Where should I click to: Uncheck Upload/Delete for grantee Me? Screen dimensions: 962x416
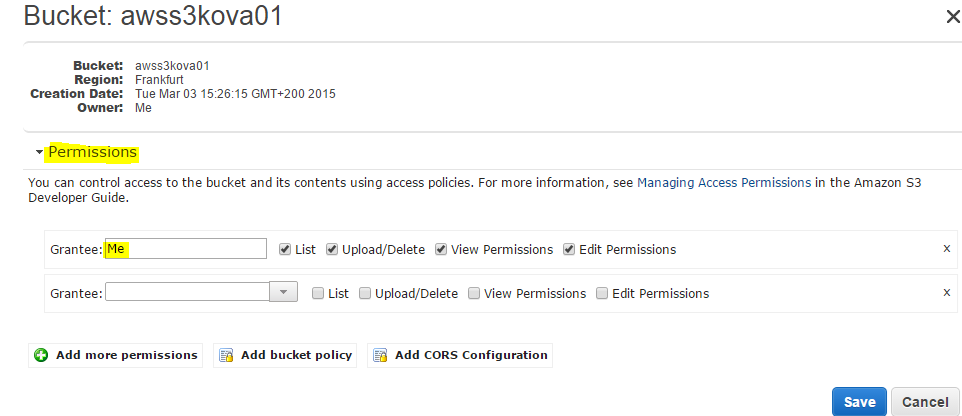[332, 249]
